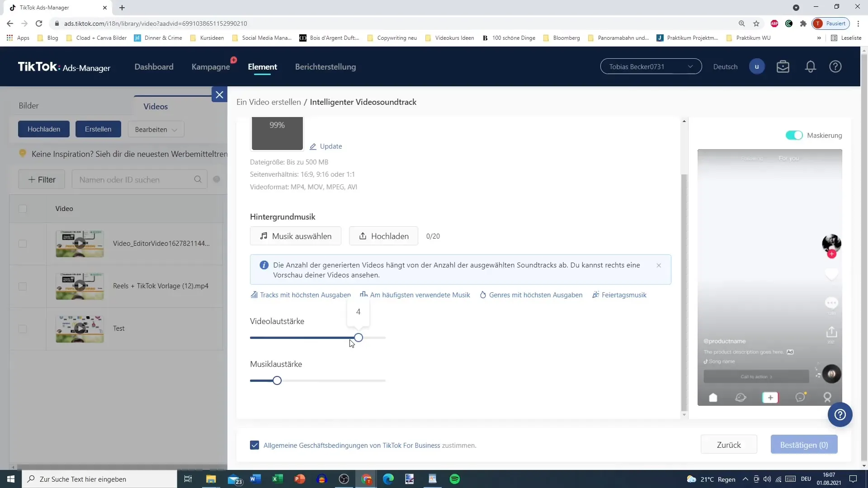The image size is (868, 488).
Task: Switch to the Bilder tab
Action: click(28, 106)
